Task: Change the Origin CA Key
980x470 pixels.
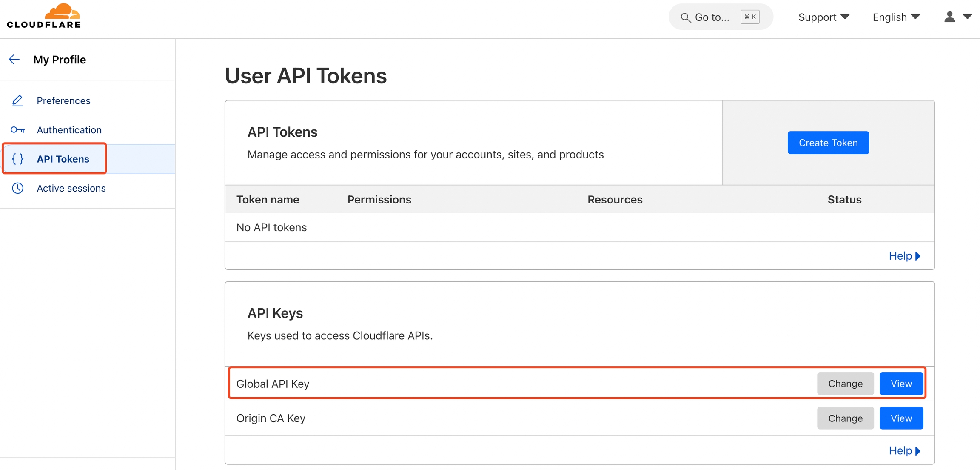Action: click(x=845, y=418)
